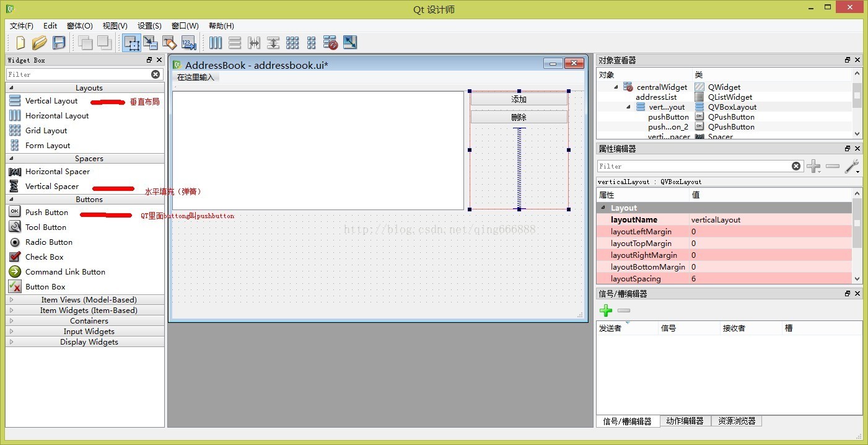Expand the Input Widgets category
Screen dimensions: 868x445
(12, 332)
